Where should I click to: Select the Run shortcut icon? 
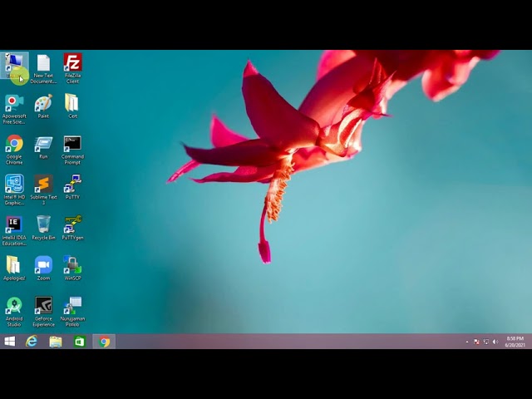tap(43, 147)
